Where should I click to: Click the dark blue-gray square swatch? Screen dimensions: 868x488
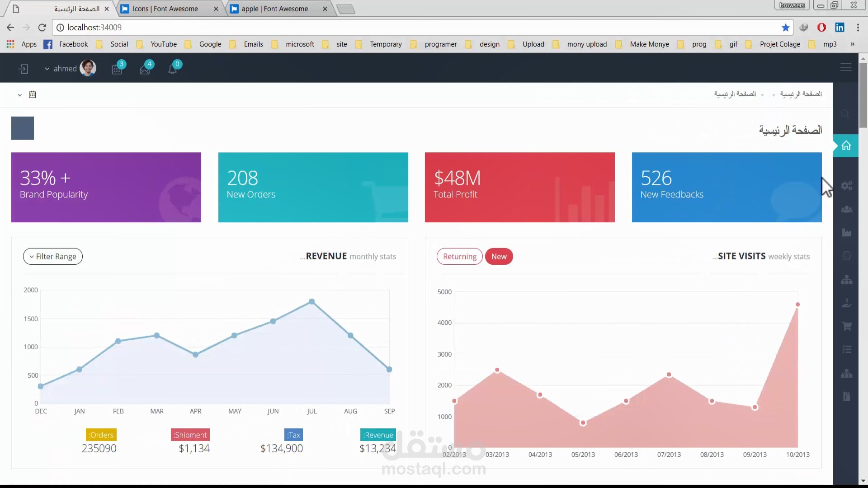pos(23,128)
